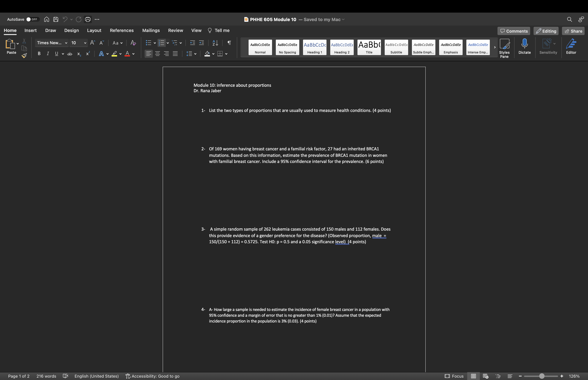Click the Sort icon in the ribbon

click(x=215, y=43)
